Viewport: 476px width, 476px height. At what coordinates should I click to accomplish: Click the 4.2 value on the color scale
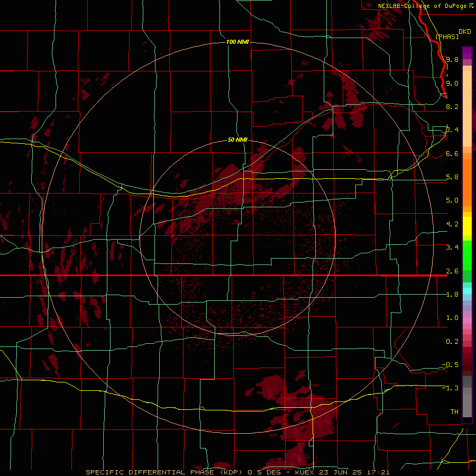pyautogui.click(x=452, y=224)
